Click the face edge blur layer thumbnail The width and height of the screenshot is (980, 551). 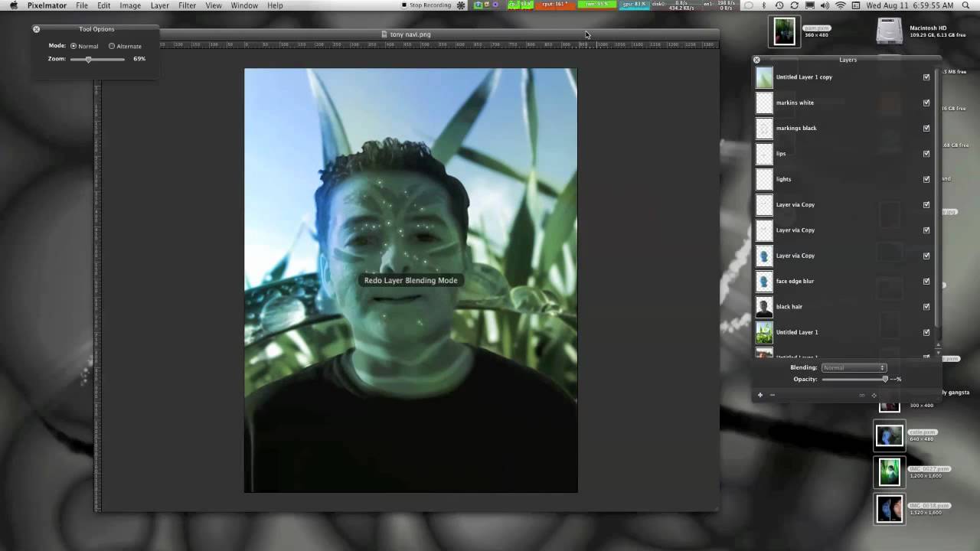point(764,281)
